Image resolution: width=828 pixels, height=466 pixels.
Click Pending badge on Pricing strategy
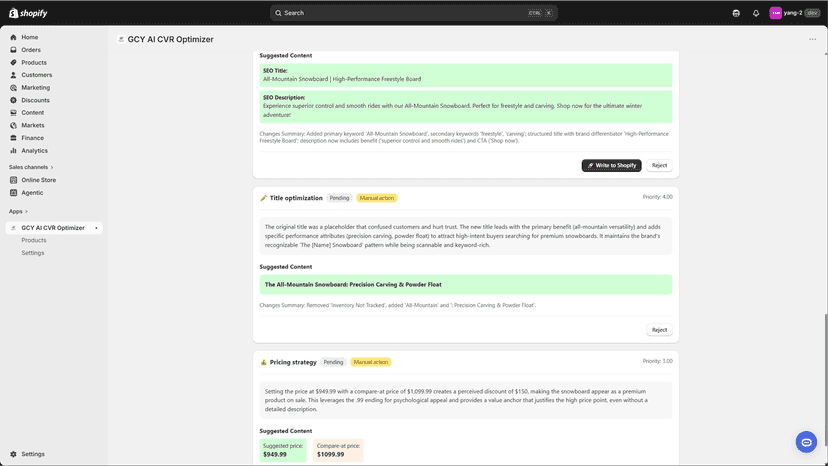[333, 362]
